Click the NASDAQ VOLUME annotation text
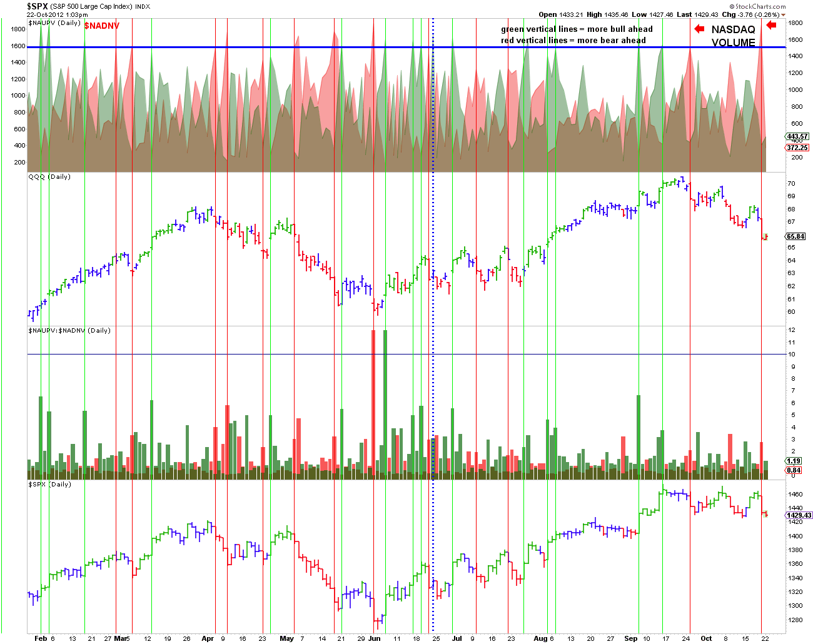The height and width of the screenshot is (644, 813). point(733,36)
